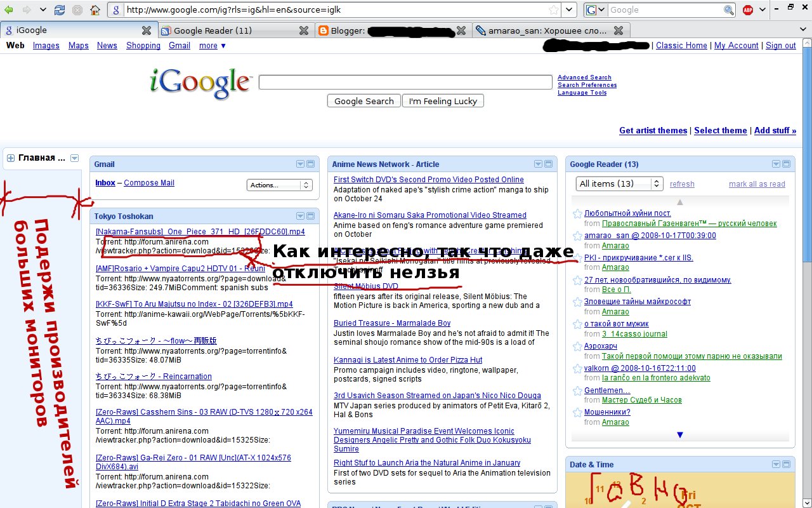The width and height of the screenshot is (812, 508).
Task: Open the 'more' menu in Google bar
Action: click(213, 45)
